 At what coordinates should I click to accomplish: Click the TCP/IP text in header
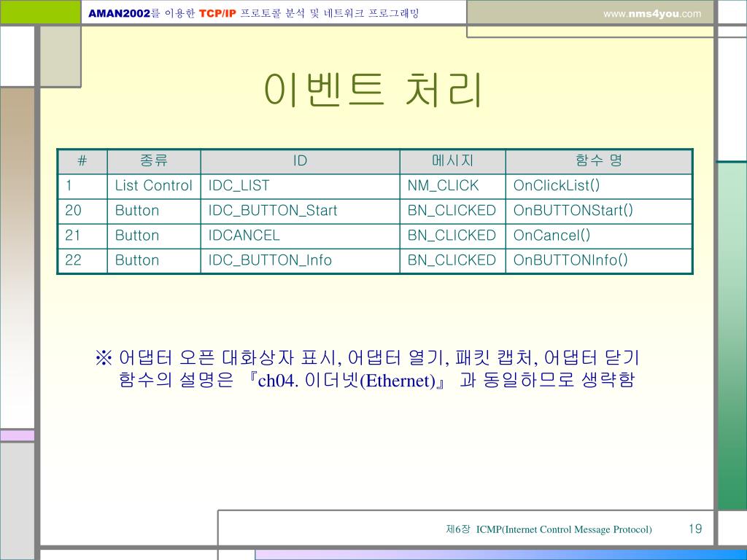tap(217, 13)
